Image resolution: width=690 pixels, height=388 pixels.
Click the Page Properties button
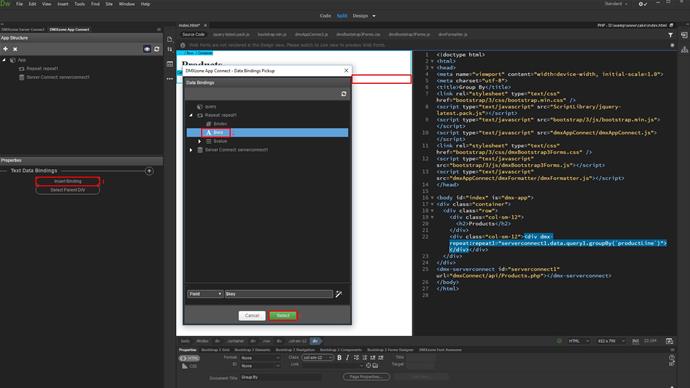[x=366, y=377]
